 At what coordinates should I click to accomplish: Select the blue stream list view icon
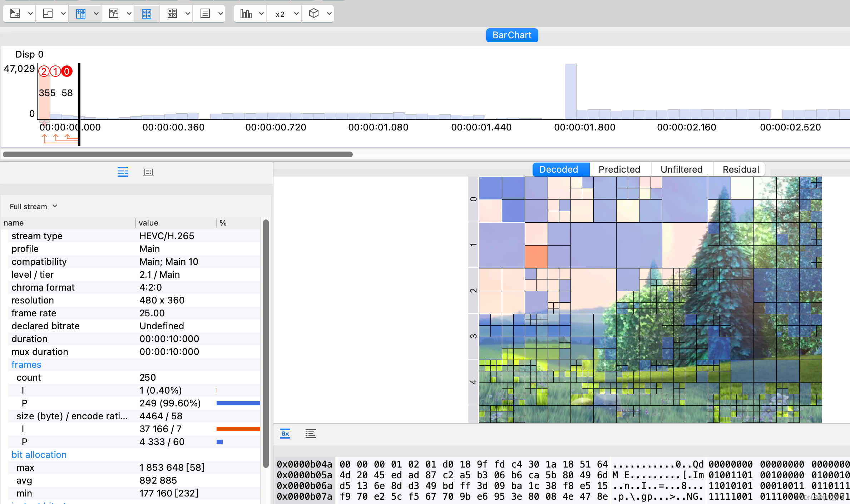pyautogui.click(x=123, y=172)
